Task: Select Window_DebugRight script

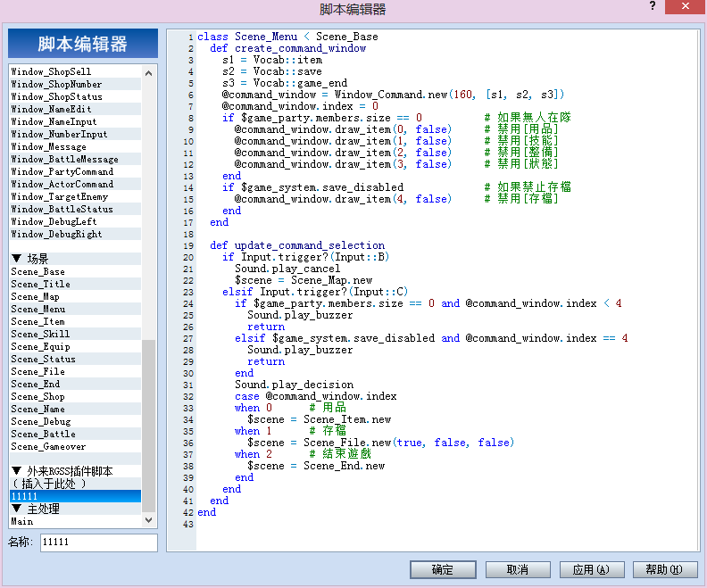Action: tap(75, 235)
